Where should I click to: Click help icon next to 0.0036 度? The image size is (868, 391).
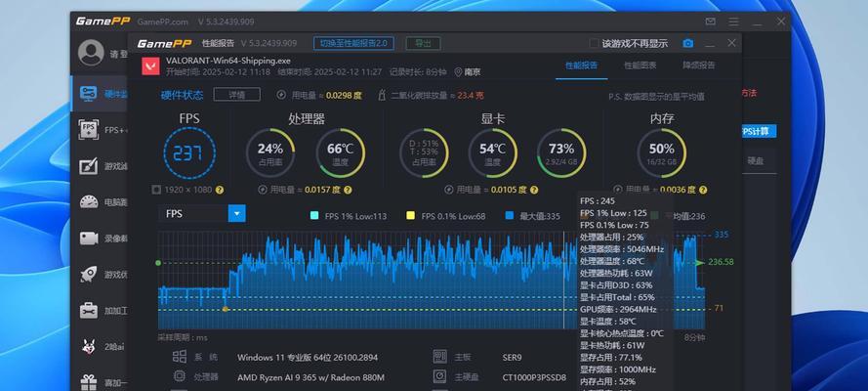tap(703, 190)
